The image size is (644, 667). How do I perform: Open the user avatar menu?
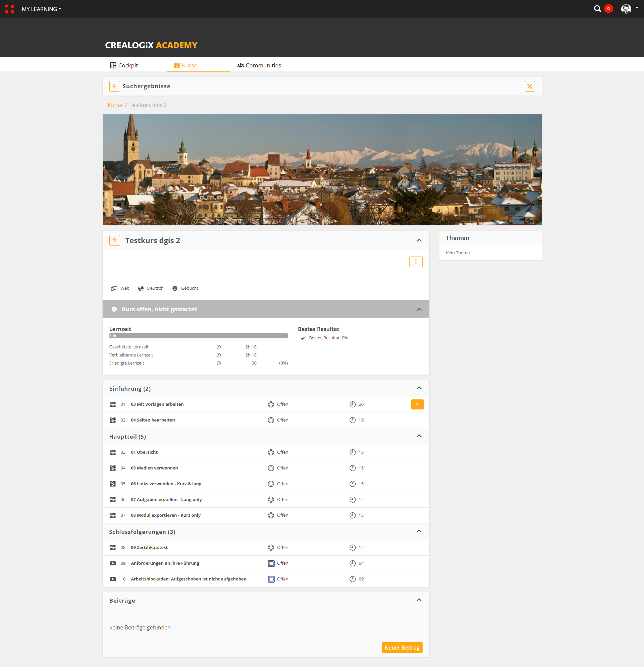pyautogui.click(x=626, y=9)
